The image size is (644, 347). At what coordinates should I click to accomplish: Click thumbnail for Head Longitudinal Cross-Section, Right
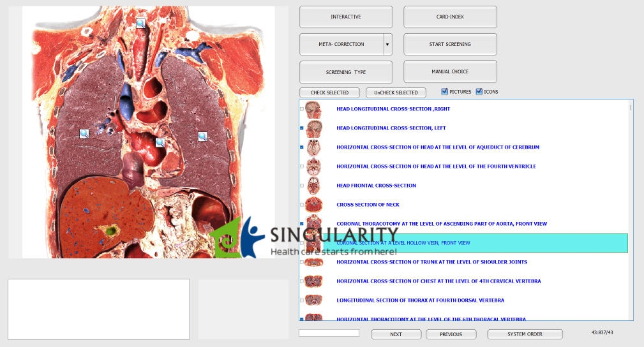pos(313,109)
